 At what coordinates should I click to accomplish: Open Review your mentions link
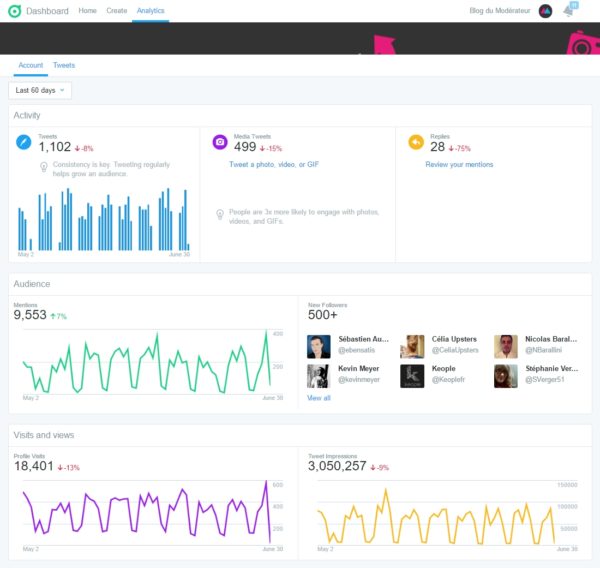(x=459, y=164)
